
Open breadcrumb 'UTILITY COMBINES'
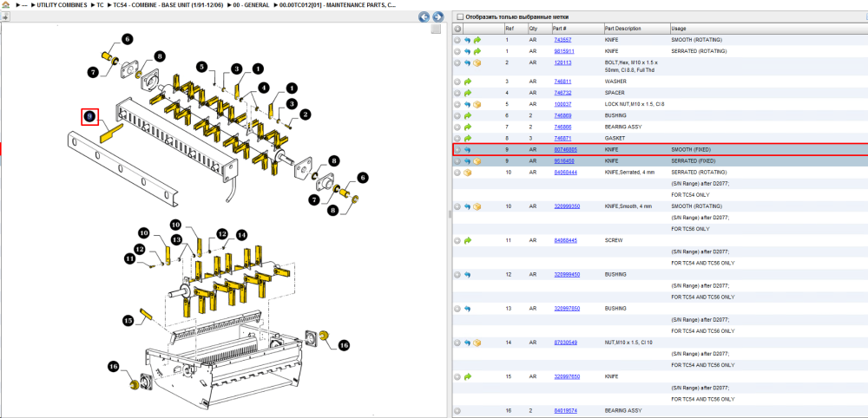coord(62,5)
